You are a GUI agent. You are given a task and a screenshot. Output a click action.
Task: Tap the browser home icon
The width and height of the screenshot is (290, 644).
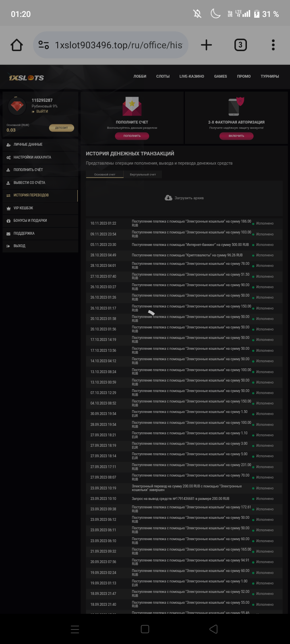tap(17, 45)
